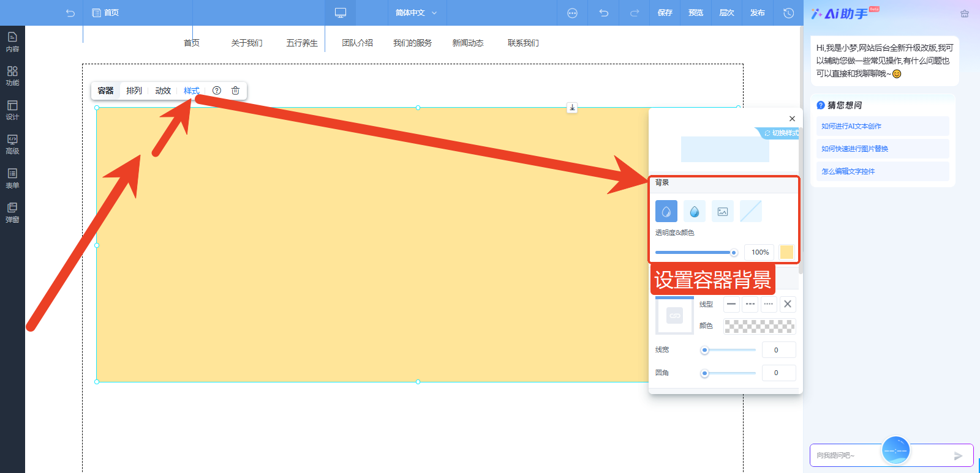Open the 内容 content sidebar panel
980x473 pixels.
click(12, 41)
